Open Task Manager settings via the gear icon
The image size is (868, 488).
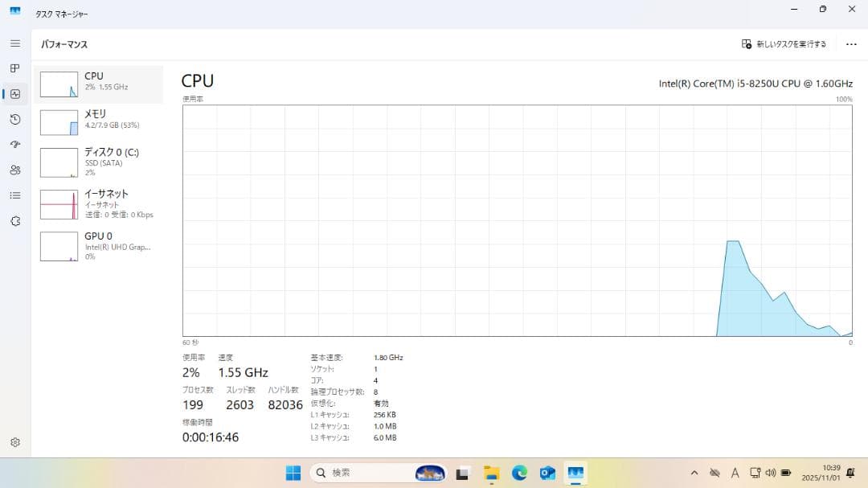click(14, 441)
